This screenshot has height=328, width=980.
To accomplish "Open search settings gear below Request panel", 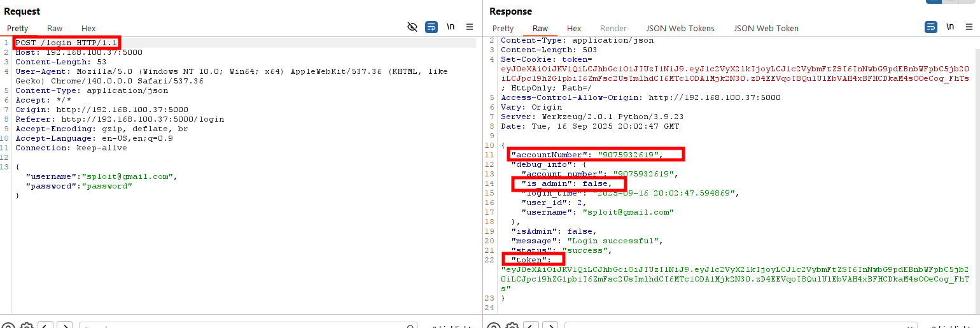I will [x=26, y=326].
